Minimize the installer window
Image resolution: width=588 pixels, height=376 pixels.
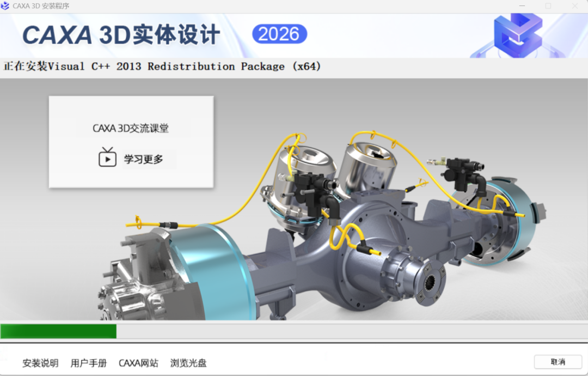pos(522,6)
